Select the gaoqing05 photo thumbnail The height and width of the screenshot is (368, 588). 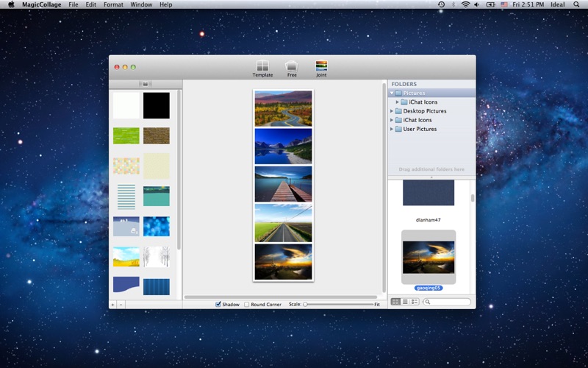coord(429,257)
